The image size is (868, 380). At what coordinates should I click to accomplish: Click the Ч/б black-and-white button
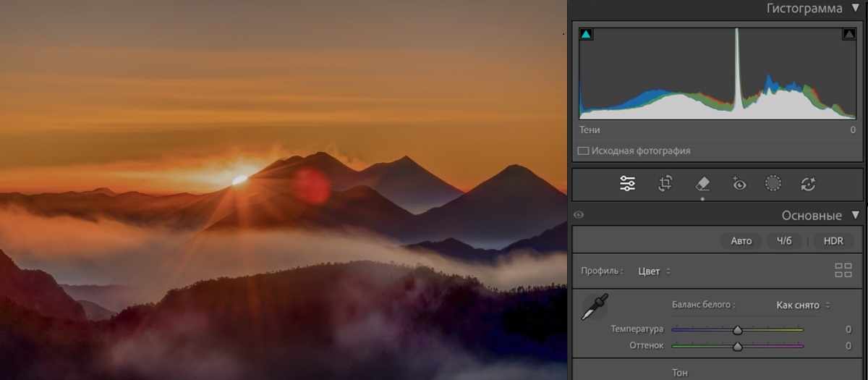[x=784, y=241]
